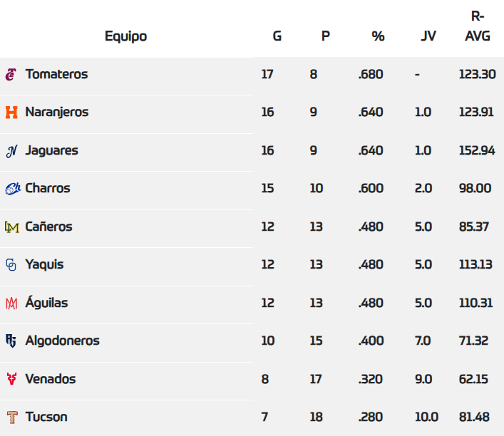
Task: Click the R-AVG column header
Action: click(x=478, y=27)
